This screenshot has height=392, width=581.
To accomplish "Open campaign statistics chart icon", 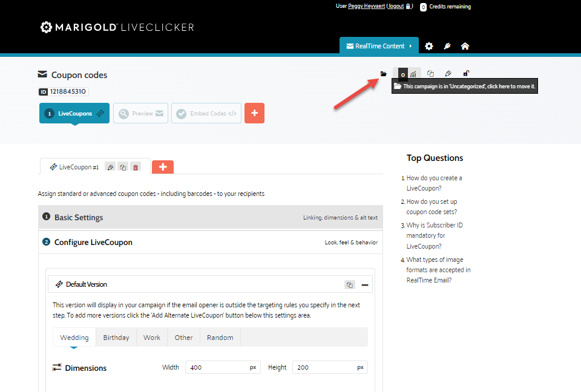I will pos(413,74).
